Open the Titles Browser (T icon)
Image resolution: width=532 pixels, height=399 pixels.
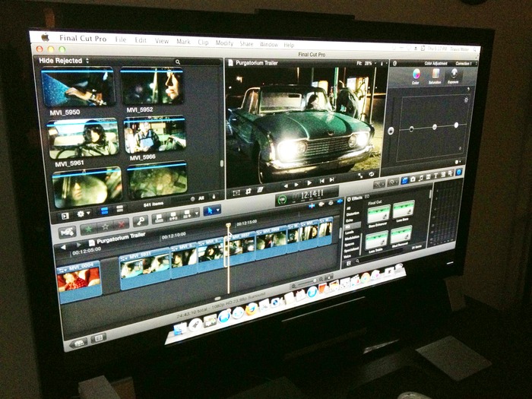(x=435, y=176)
